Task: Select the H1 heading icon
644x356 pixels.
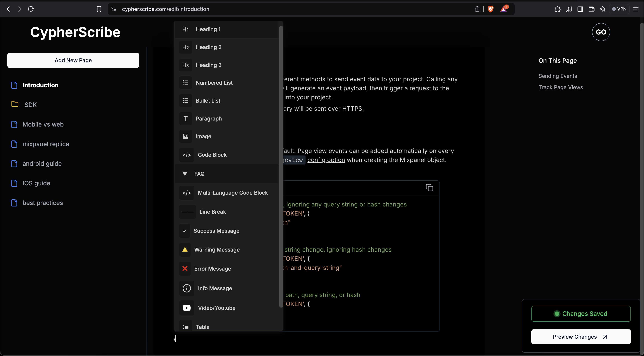Action: click(x=185, y=29)
